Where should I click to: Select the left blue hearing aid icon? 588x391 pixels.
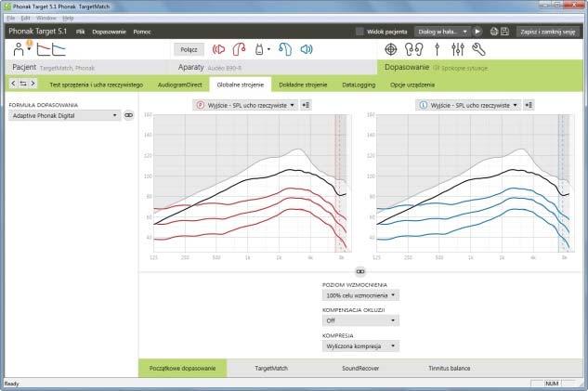pos(285,49)
